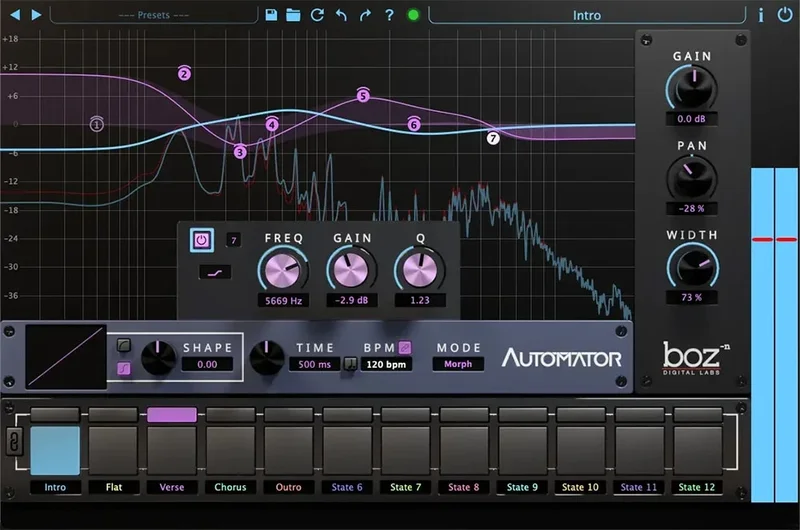Viewport: 800px width, 530px height.
Task: Select EQ band node 4
Action: 272,124
